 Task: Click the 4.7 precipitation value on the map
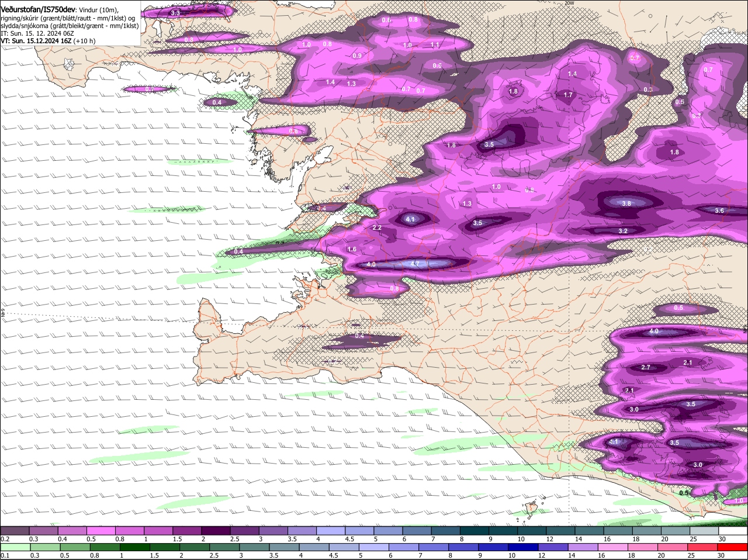415,264
